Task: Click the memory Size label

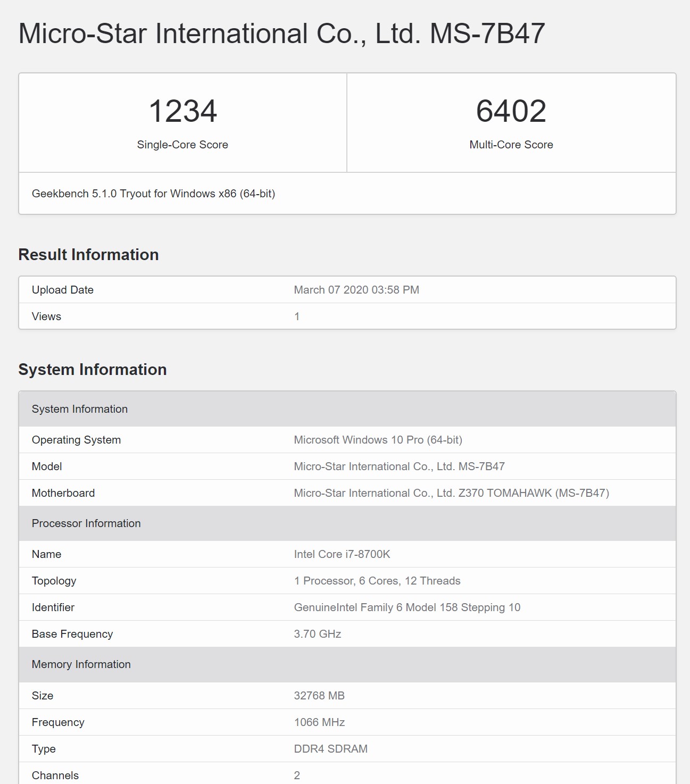Action: [x=43, y=696]
